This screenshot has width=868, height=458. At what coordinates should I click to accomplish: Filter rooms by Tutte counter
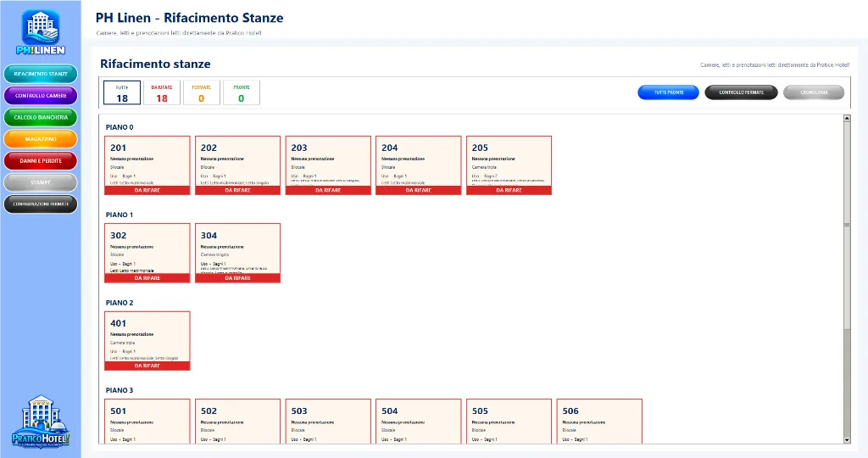coord(122,92)
